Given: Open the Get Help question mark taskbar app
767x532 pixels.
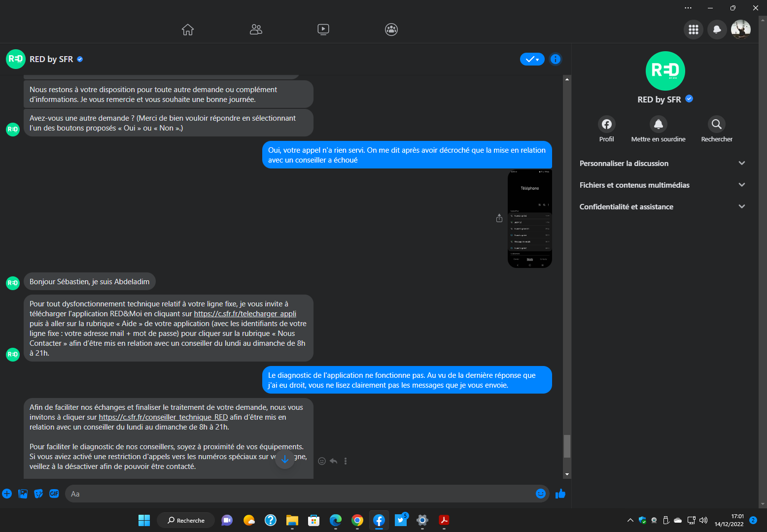Looking at the screenshot, I should point(271,520).
